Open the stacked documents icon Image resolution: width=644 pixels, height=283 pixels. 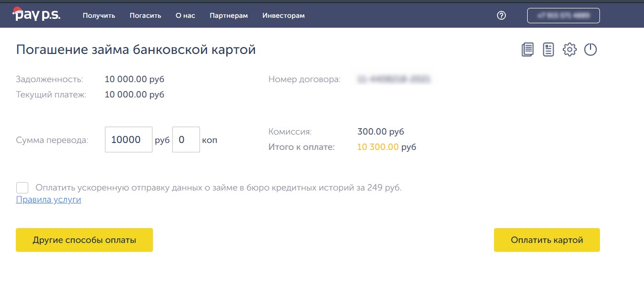(x=528, y=49)
